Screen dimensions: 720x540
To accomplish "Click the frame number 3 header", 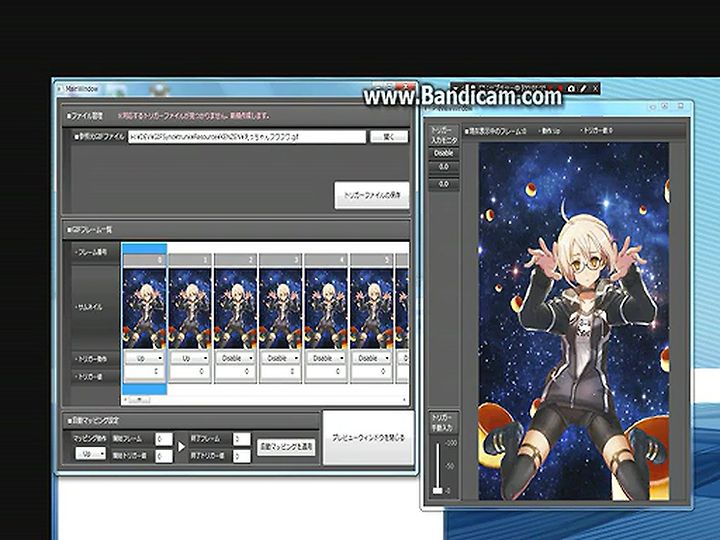I will tap(281, 260).
